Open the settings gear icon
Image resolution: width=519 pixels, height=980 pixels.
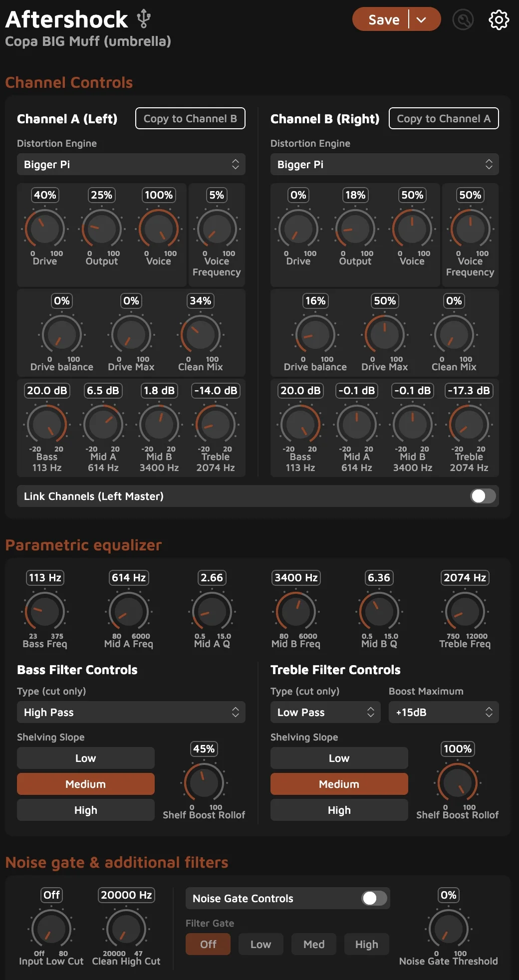point(499,20)
